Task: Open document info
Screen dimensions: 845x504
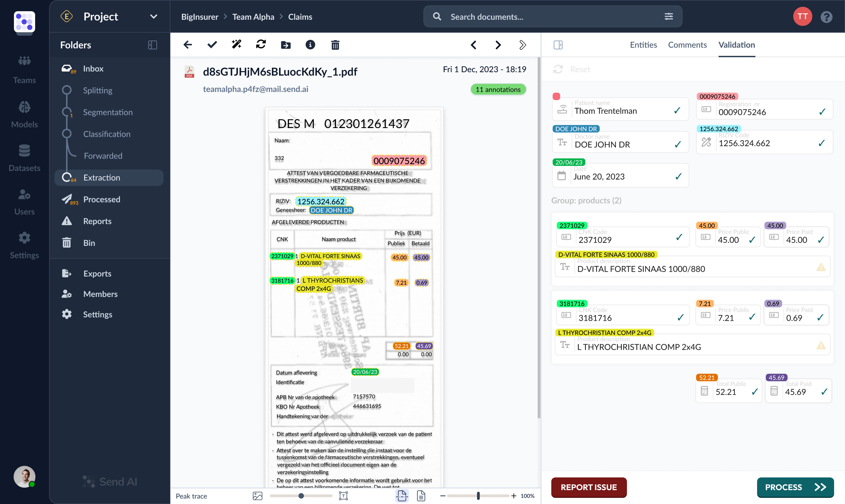Action: tap(310, 44)
